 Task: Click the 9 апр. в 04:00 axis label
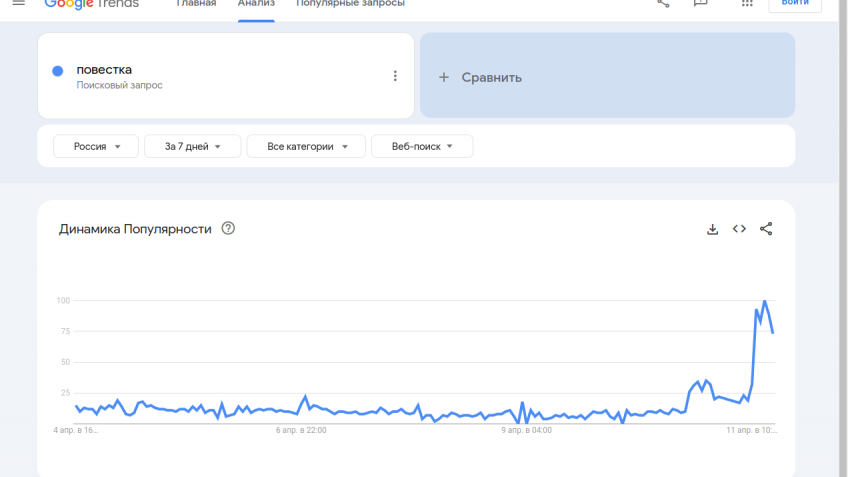coord(526,430)
